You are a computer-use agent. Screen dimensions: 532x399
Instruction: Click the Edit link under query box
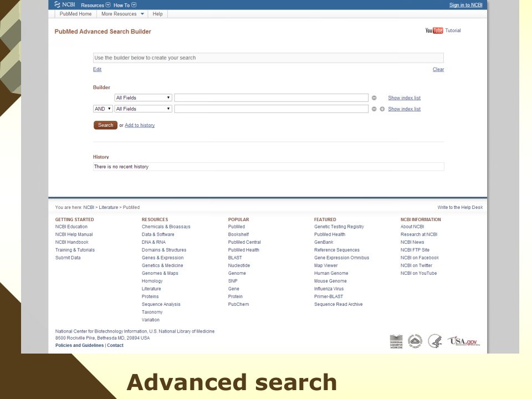pos(97,69)
